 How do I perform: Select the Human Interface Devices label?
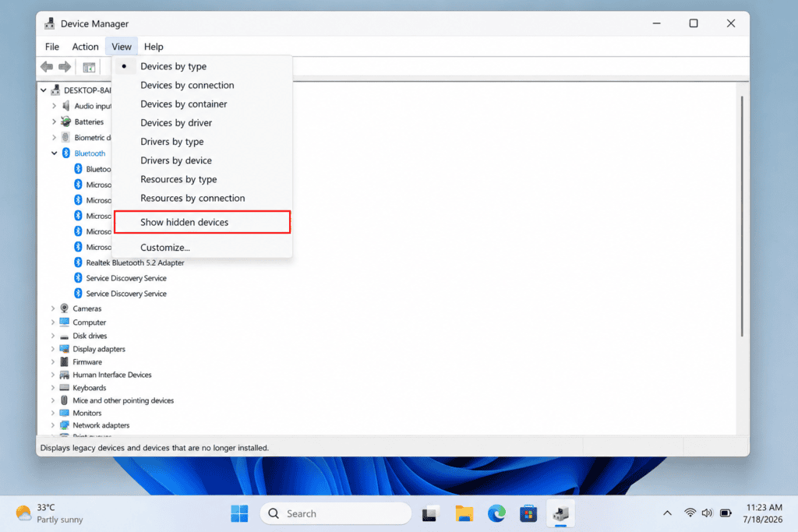click(x=112, y=375)
